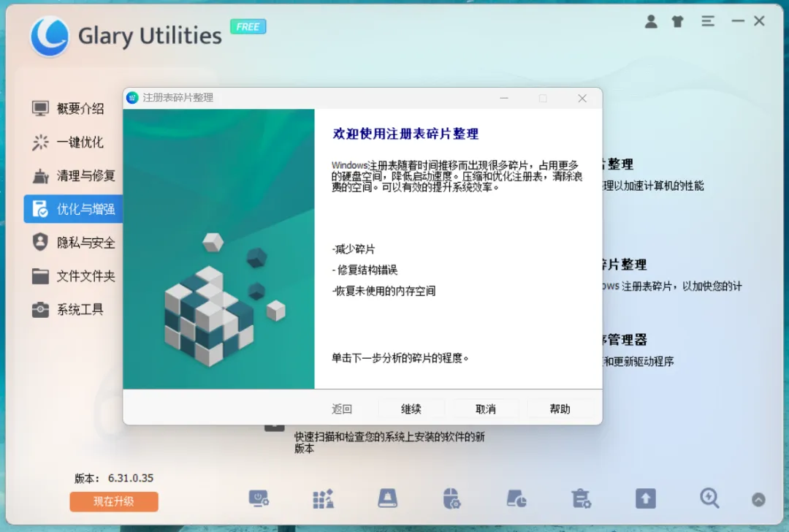Open the user account icon
789x532 pixels.
point(651,21)
